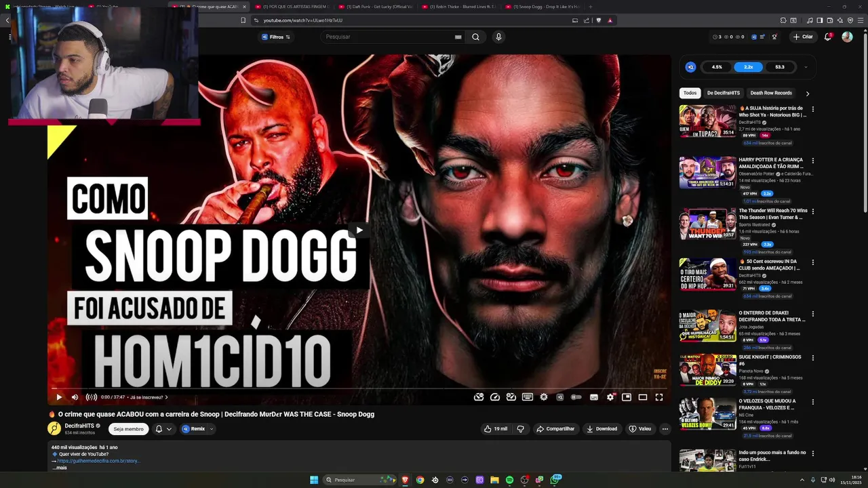Open settings gear in the video player
The width and height of the screenshot is (868, 488).
point(610,397)
